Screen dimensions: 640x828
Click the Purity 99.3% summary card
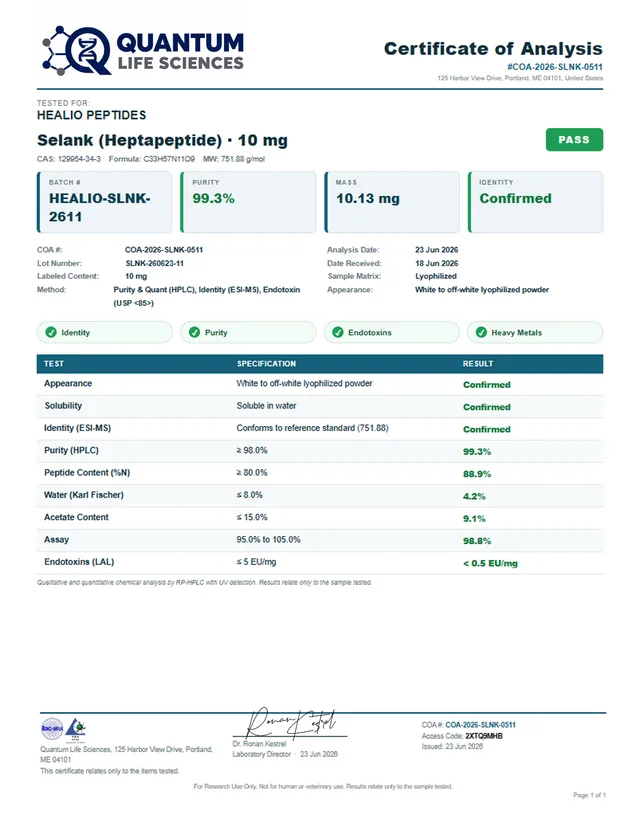(248, 202)
